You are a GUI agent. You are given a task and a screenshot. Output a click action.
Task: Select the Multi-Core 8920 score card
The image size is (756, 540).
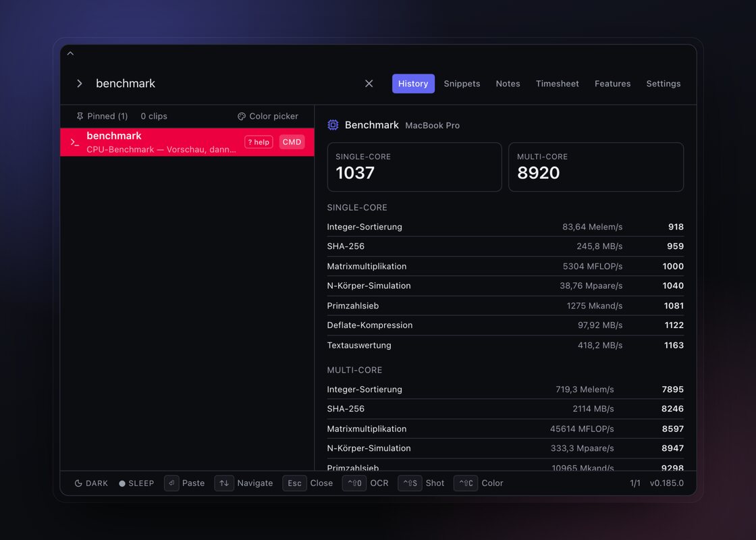pyautogui.click(x=596, y=167)
